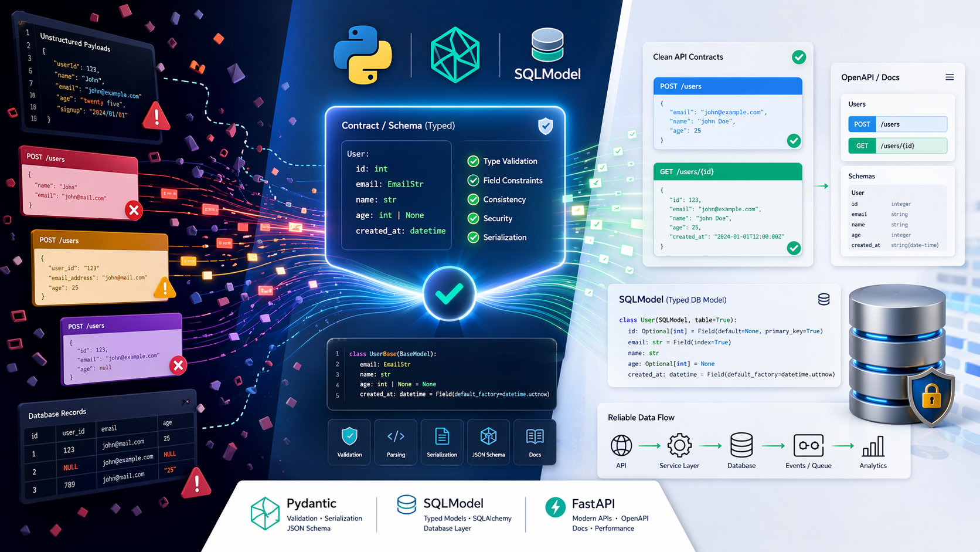
Task: Click the yellow warning triangle on the orange POST /users card
Action: point(165,288)
